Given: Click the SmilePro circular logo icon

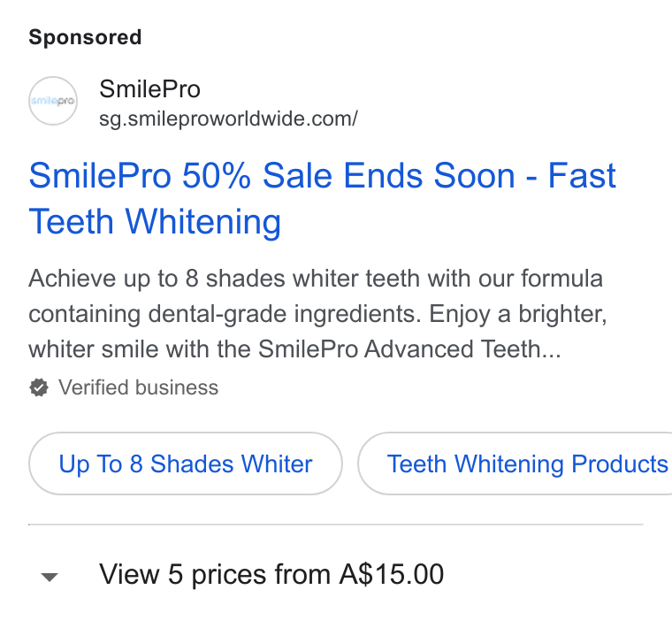Looking at the screenshot, I should [x=53, y=101].
